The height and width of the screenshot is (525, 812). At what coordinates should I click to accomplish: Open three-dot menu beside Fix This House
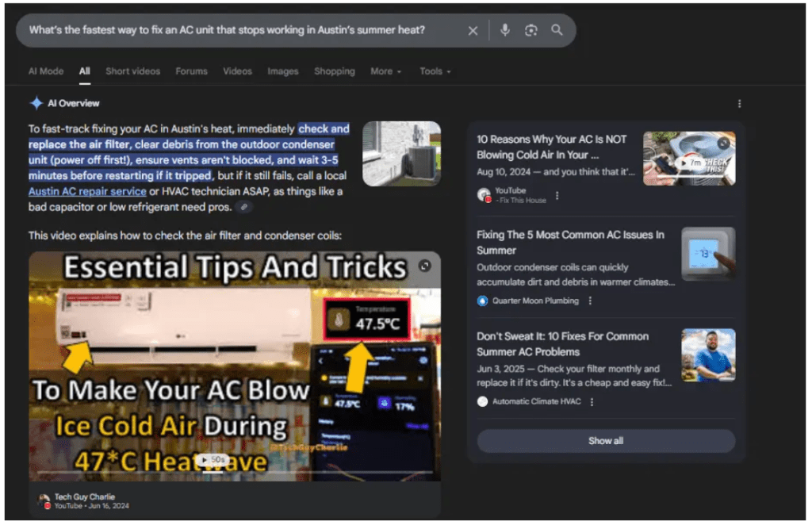click(x=557, y=196)
